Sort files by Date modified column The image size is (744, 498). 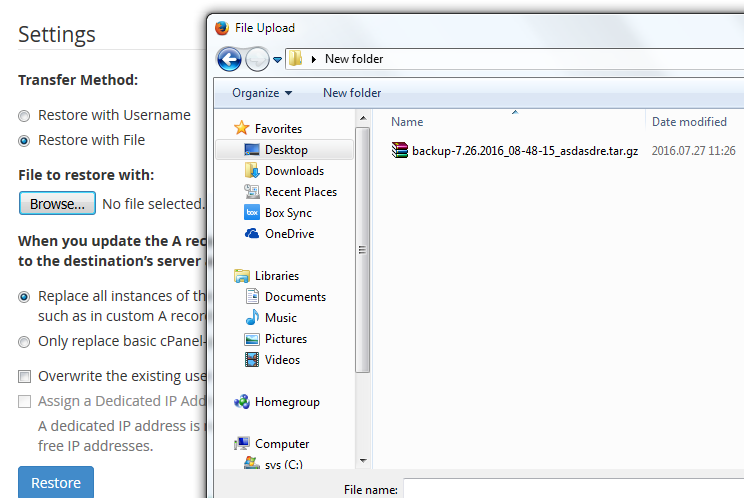tap(689, 122)
